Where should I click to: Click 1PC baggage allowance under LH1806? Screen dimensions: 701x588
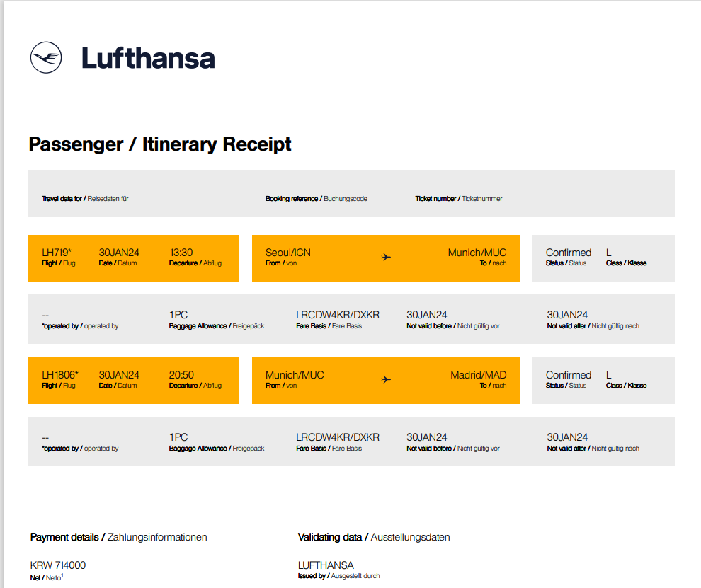point(178,437)
